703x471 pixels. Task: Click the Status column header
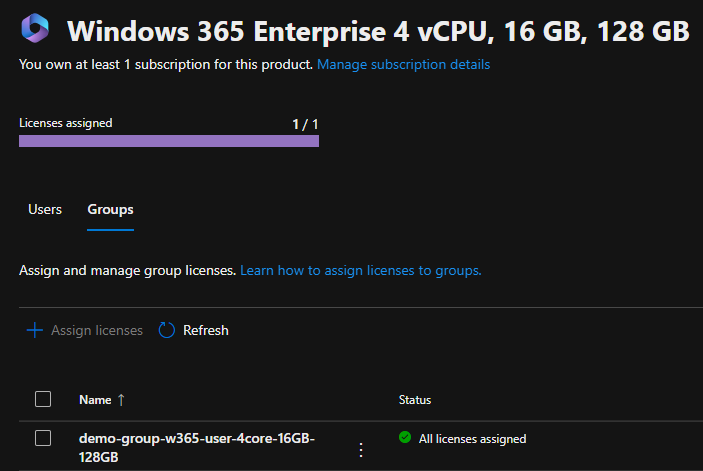pos(415,400)
